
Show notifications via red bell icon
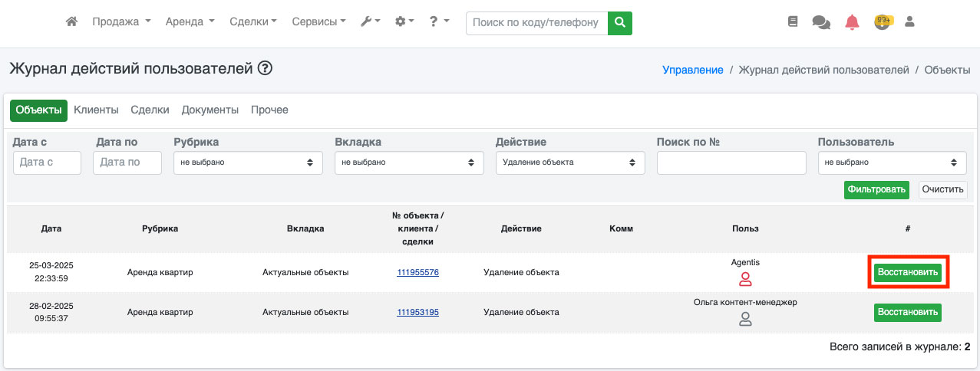tap(852, 22)
